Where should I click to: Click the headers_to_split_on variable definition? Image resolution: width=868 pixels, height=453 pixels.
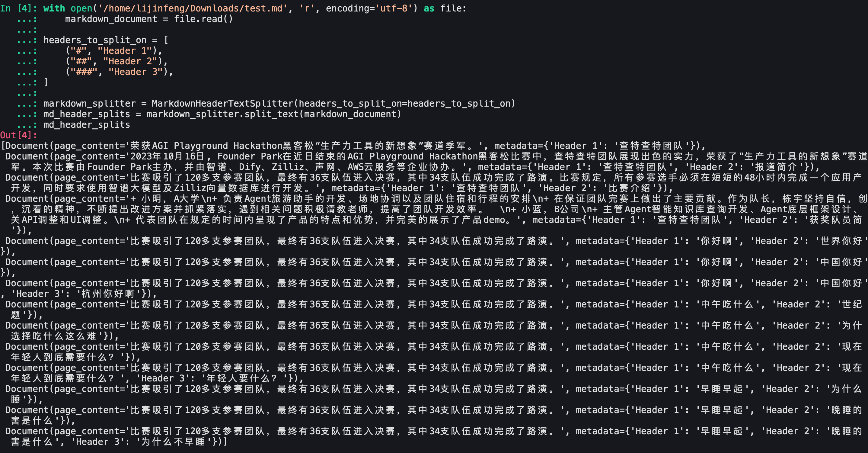pos(95,40)
